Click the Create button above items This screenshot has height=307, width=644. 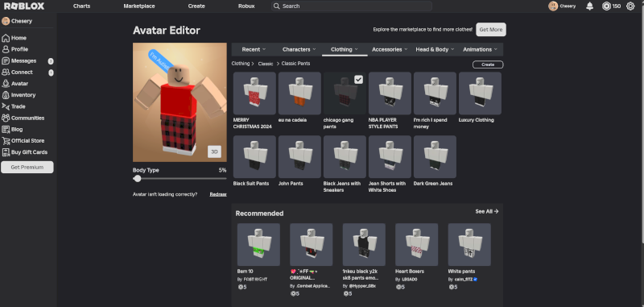pos(488,64)
